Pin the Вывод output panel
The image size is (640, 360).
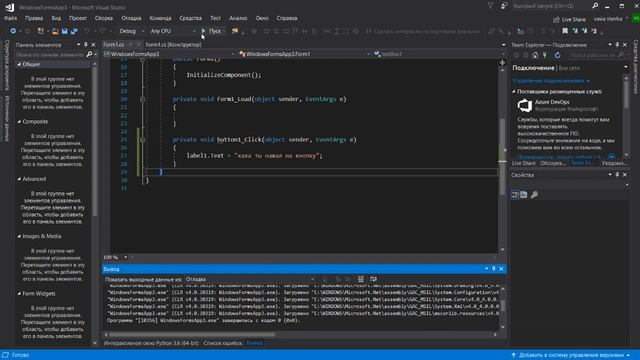(x=493, y=269)
